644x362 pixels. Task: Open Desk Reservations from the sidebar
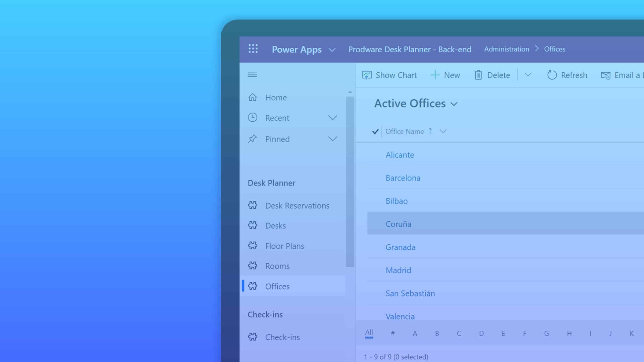pos(297,205)
